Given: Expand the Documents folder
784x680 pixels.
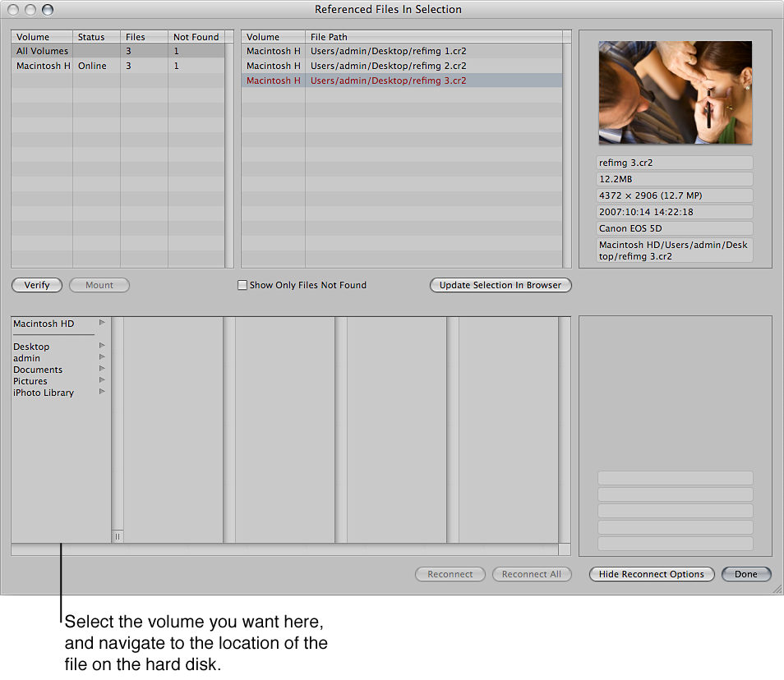Looking at the screenshot, I should (102, 369).
